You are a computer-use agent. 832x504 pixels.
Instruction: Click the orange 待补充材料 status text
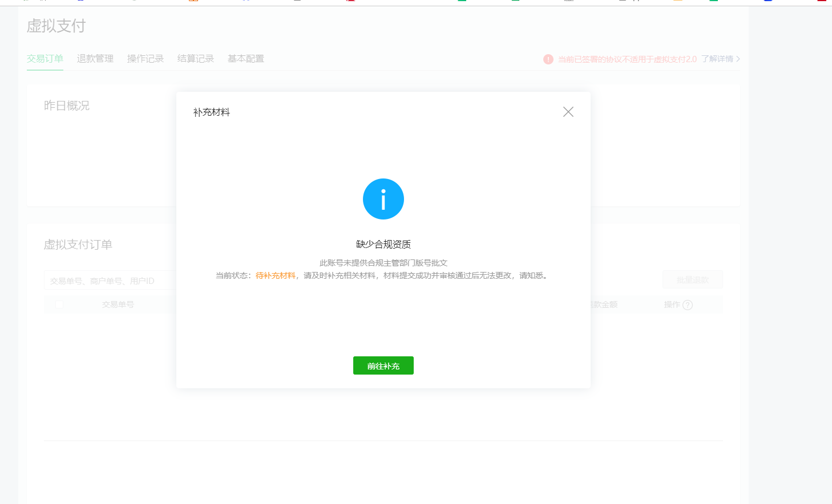[x=276, y=275]
